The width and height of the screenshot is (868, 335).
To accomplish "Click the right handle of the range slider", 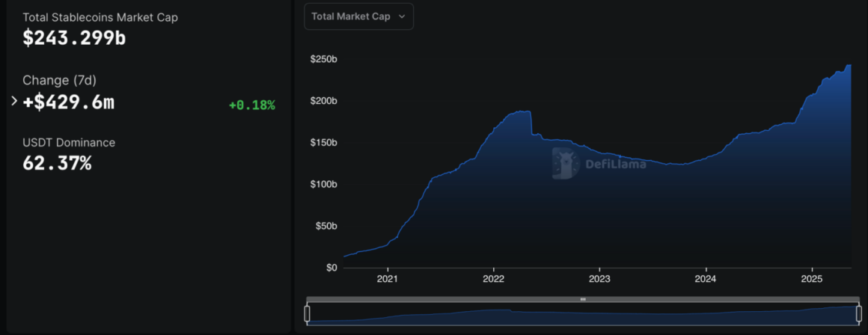I will pyautogui.click(x=858, y=313).
